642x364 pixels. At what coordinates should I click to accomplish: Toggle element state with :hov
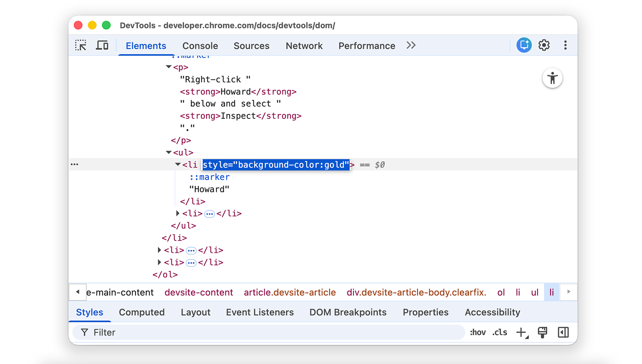(477, 332)
